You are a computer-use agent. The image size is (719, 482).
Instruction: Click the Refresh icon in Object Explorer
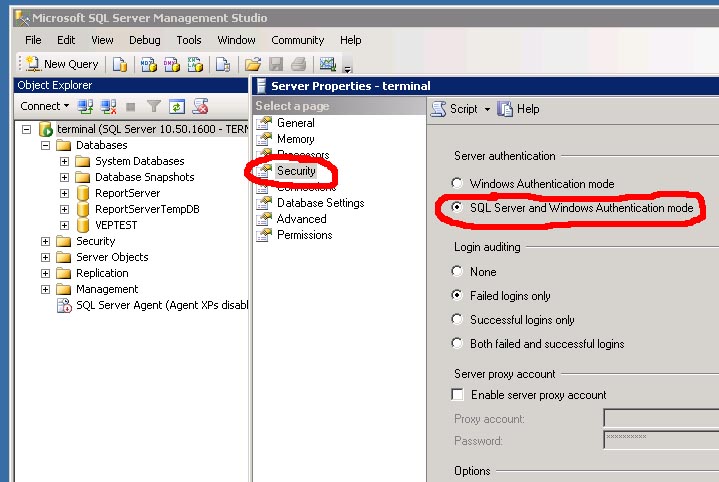(177, 106)
